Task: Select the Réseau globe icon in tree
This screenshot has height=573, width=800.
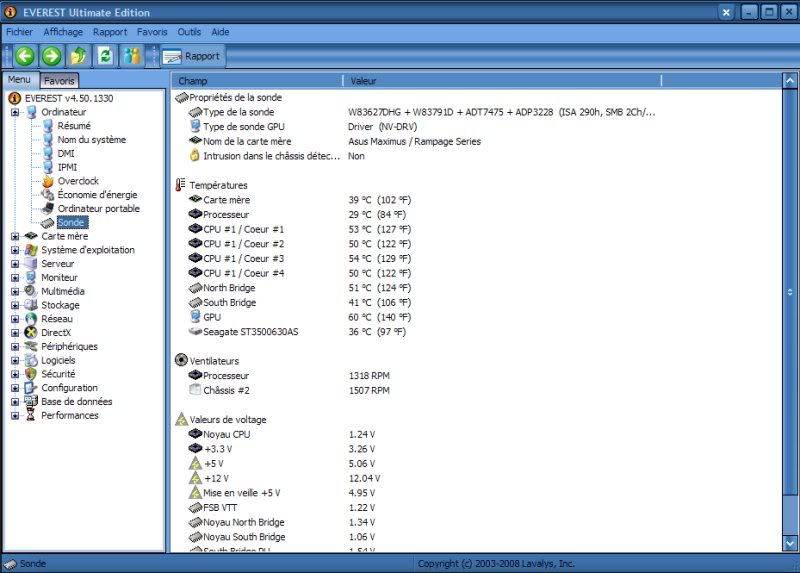Action: click(31, 319)
